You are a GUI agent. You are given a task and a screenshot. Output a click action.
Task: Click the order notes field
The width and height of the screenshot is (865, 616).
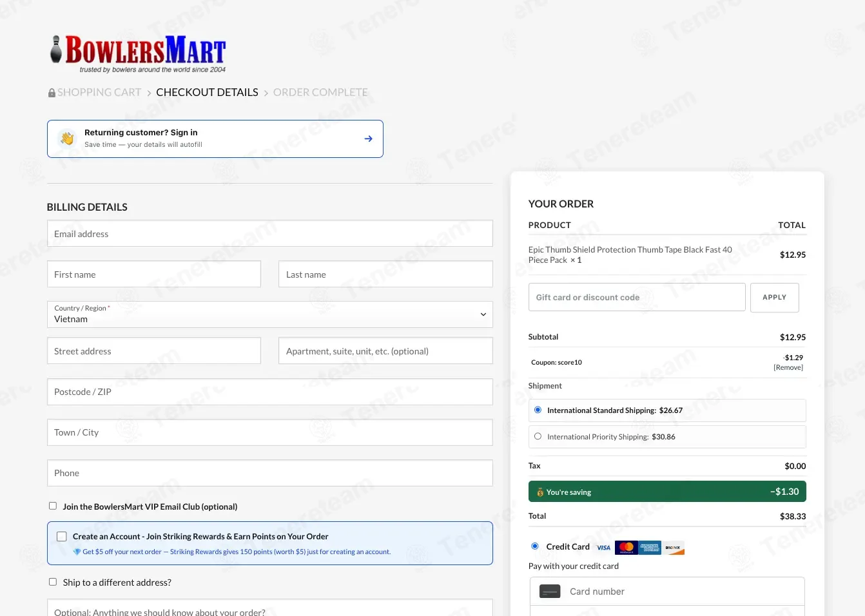[x=270, y=608]
